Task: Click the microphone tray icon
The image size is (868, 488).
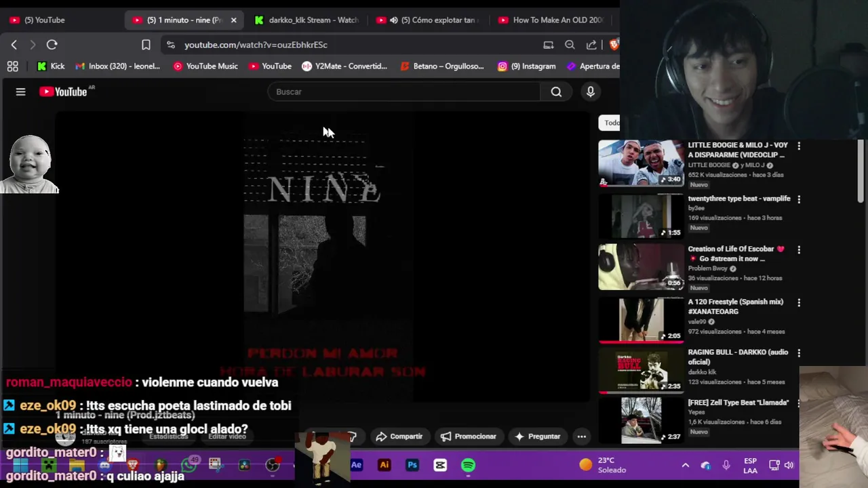Action: (x=726, y=465)
